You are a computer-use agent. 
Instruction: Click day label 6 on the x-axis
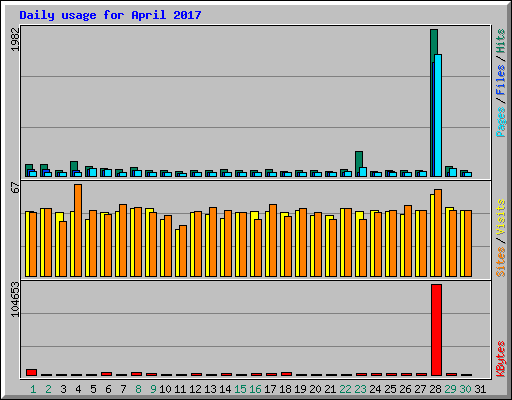tap(108, 389)
